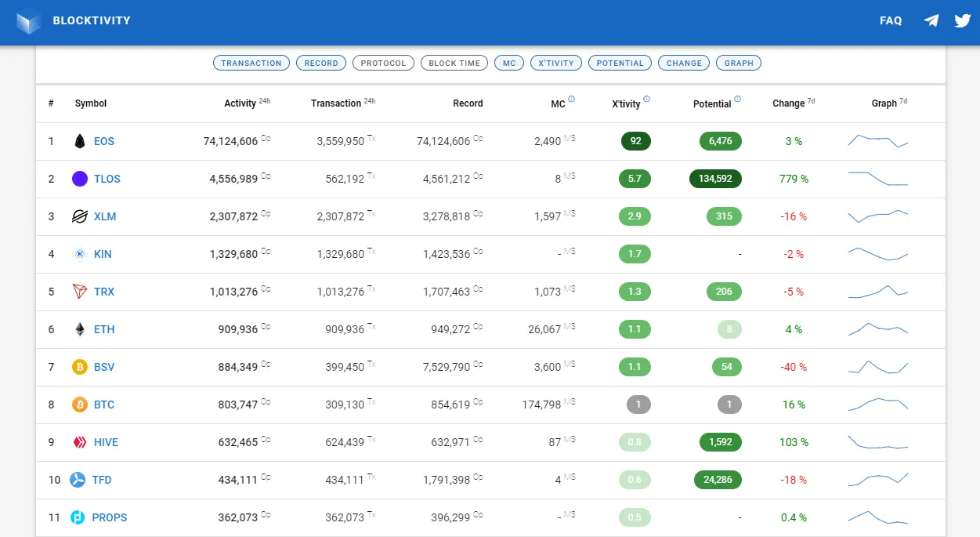980x537 pixels.
Task: Sort by Change 7d column
Action: coord(794,103)
